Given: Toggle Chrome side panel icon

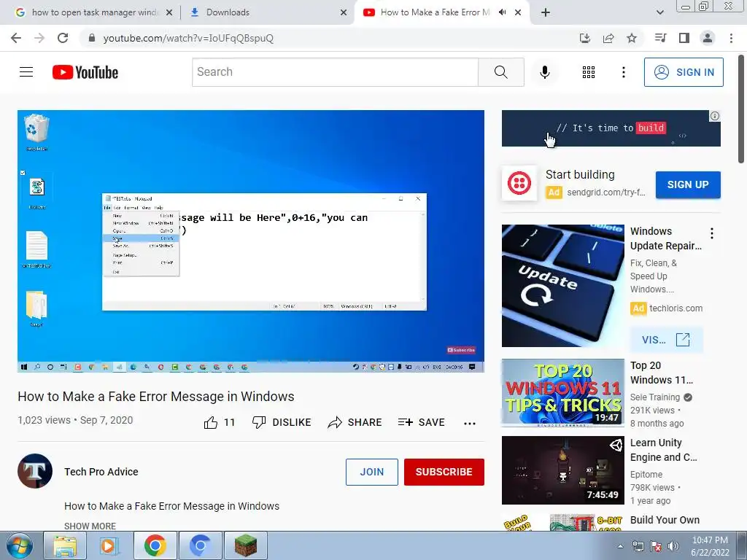Looking at the screenshot, I should tap(684, 38).
